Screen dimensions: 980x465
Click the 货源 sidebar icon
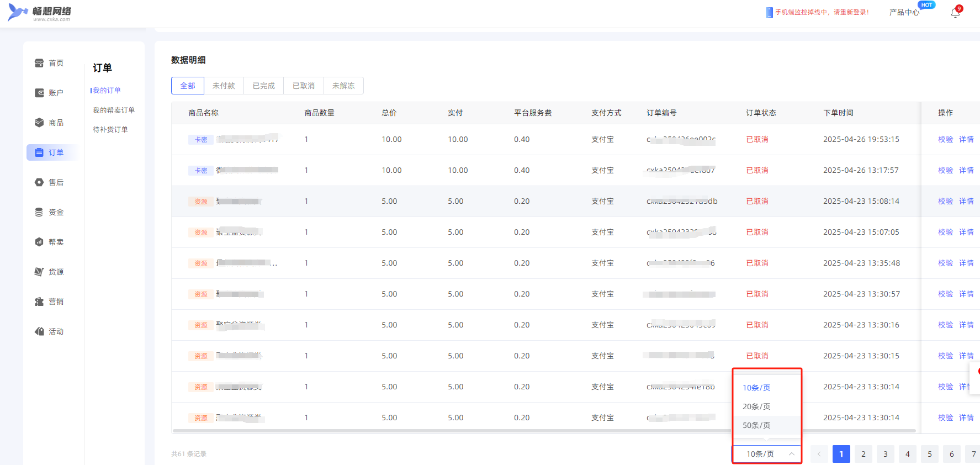39,272
